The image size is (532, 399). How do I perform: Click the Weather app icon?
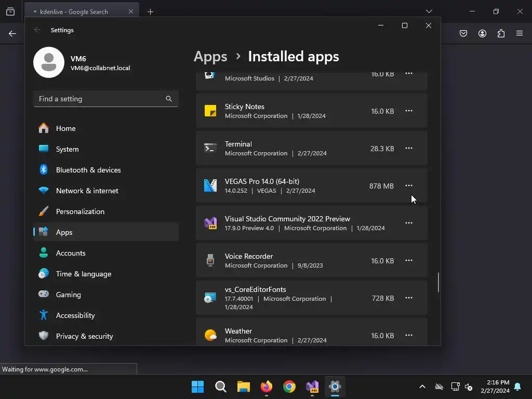coord(210,335)
